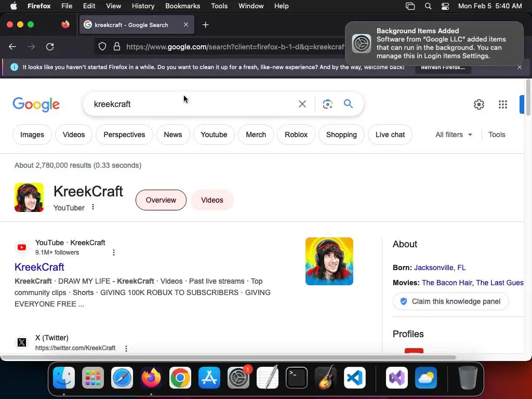The image size is (532, 399).
Task: Click the small KreekCraft profile picture
Action: (x=29, y=197)
